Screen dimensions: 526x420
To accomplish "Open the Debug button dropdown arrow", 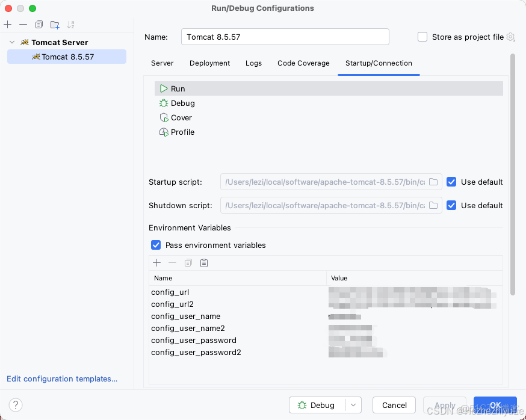I will pyautogui.click(x=353, y=405).
